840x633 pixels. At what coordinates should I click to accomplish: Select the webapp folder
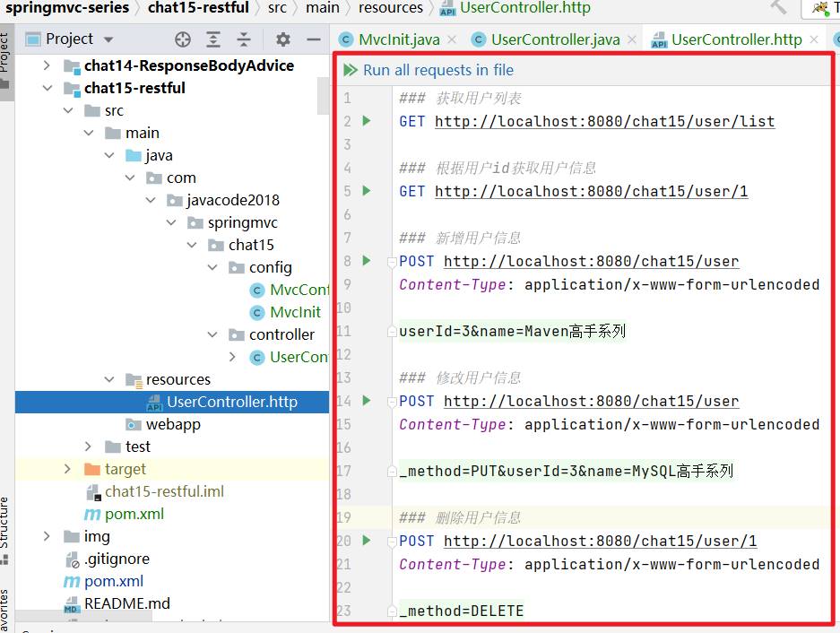(x=163, y=424)
